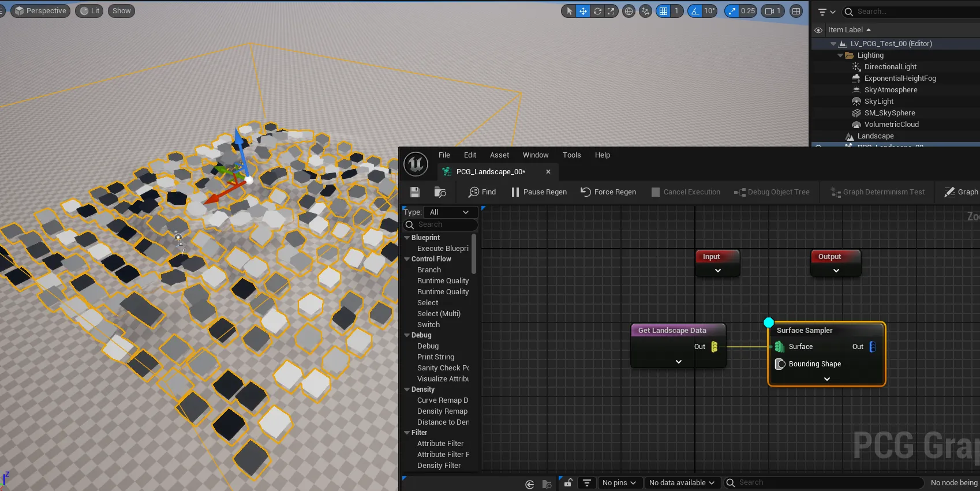Select ExponentialHeightFog in the Outliner

900,78
